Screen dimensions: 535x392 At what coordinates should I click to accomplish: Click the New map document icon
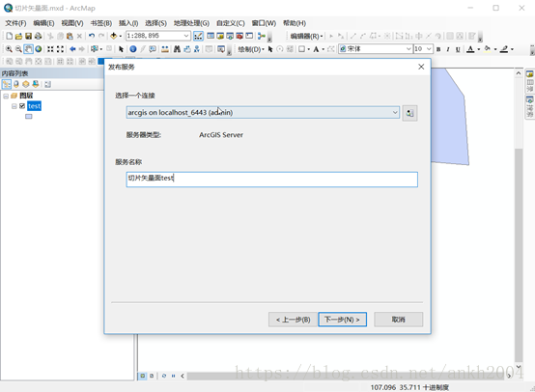click(10, 36)
